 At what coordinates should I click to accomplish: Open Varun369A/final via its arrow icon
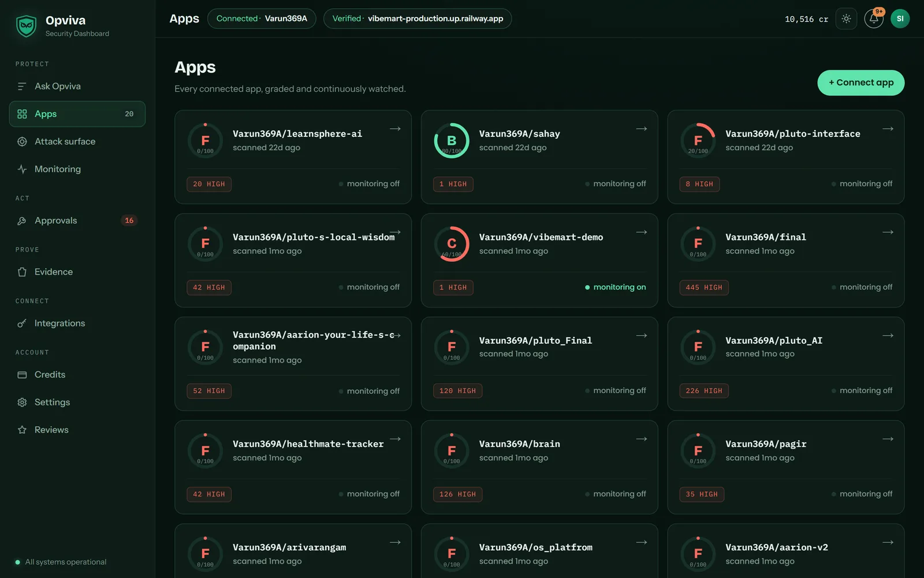(888, 232)
